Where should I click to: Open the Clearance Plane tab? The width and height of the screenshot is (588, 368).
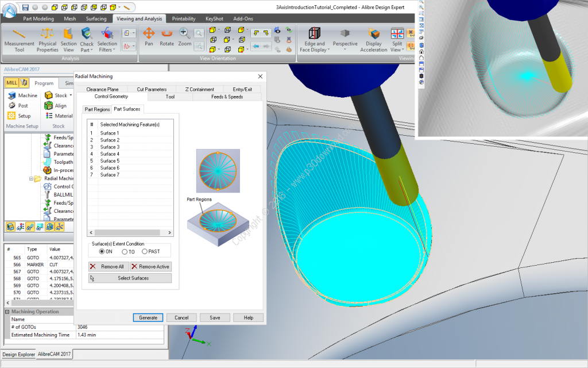[102, 89]
